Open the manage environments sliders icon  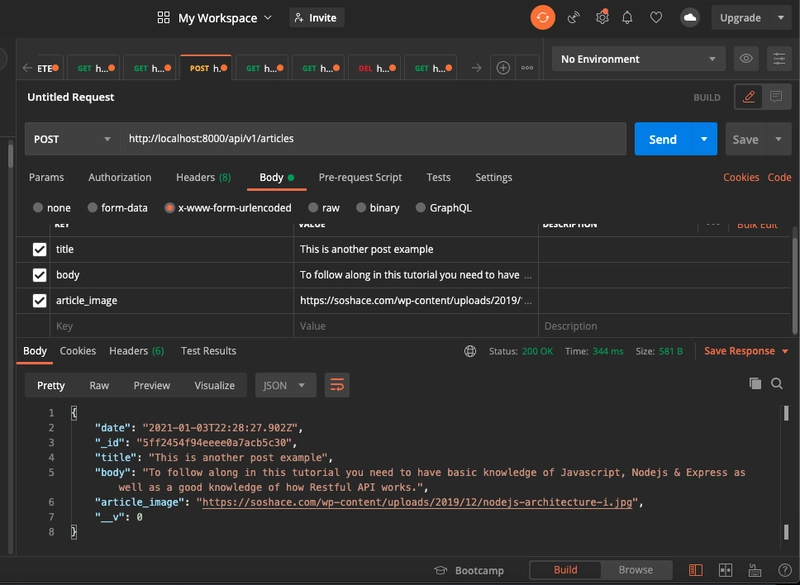[x=779, y=59]
